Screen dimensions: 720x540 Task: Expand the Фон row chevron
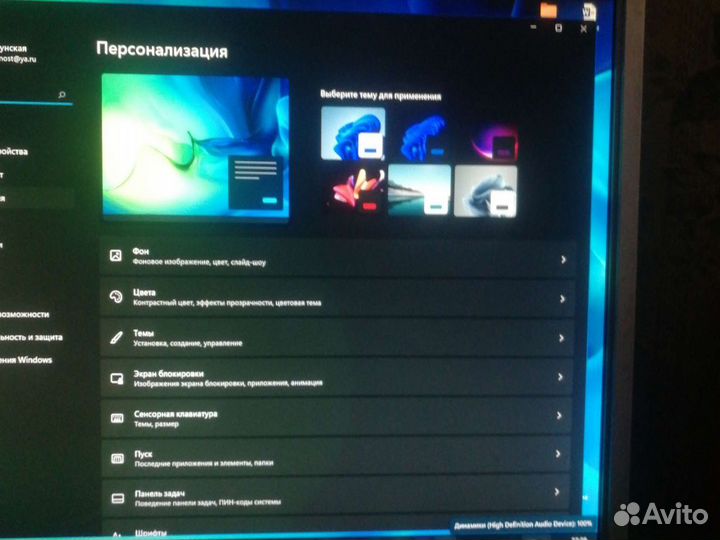point(563,259)
